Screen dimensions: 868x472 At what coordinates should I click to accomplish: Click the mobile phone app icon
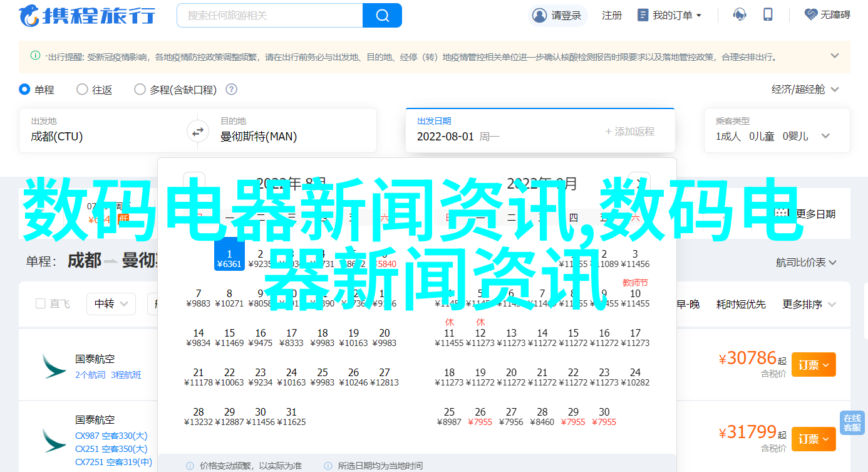tap(768, 15)
